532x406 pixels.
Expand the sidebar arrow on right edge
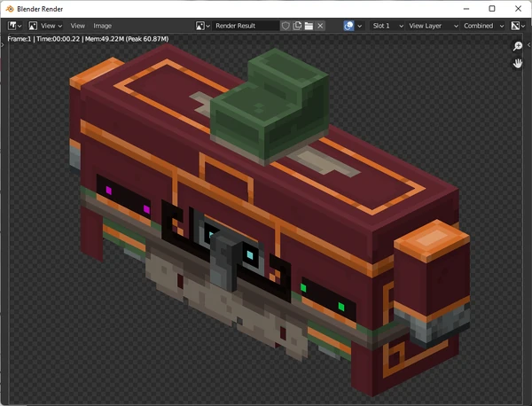point(529,45)
